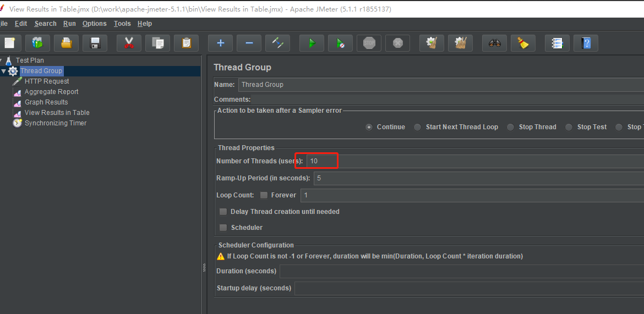
Task: Click the Toggle enable/disable icon
Action: (x=277, y=43)
